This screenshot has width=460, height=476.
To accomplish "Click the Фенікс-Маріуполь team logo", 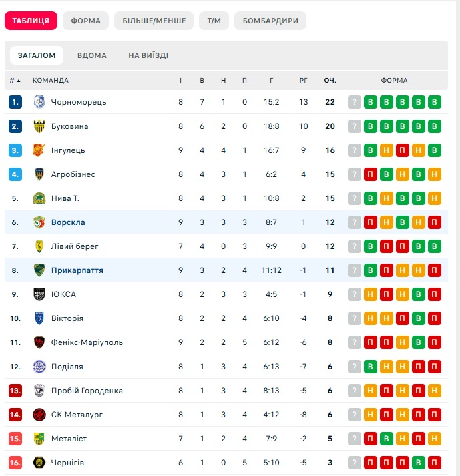I will (x=39, y=342).
